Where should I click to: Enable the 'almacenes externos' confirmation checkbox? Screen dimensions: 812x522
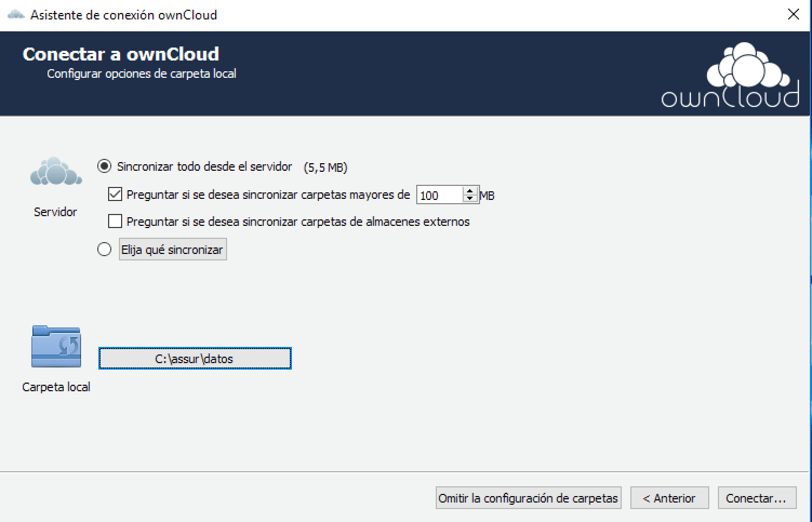115,221
